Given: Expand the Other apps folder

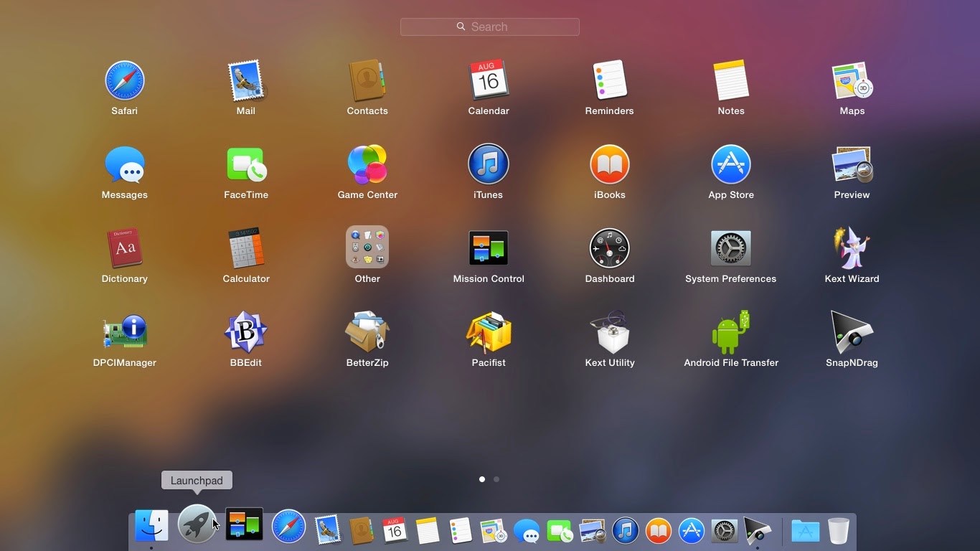Looking at the screenshot, I should click(367, 248).
